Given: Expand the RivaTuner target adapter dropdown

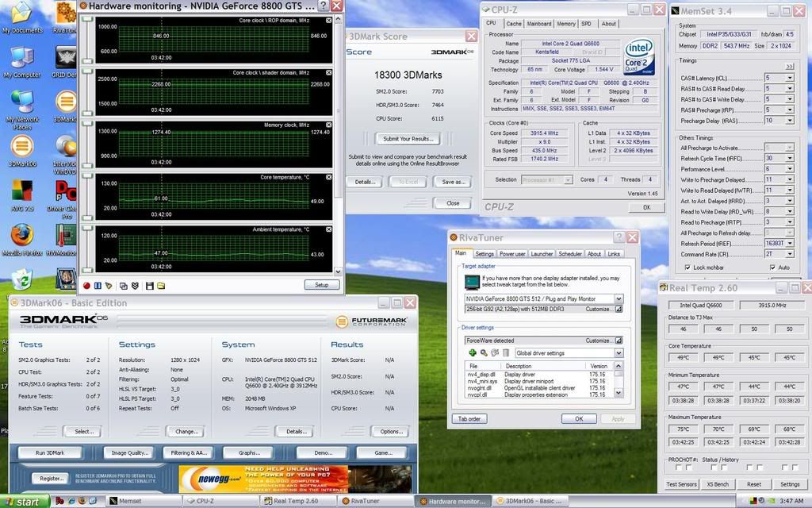Looking at the screenshot, I should 619,298.
